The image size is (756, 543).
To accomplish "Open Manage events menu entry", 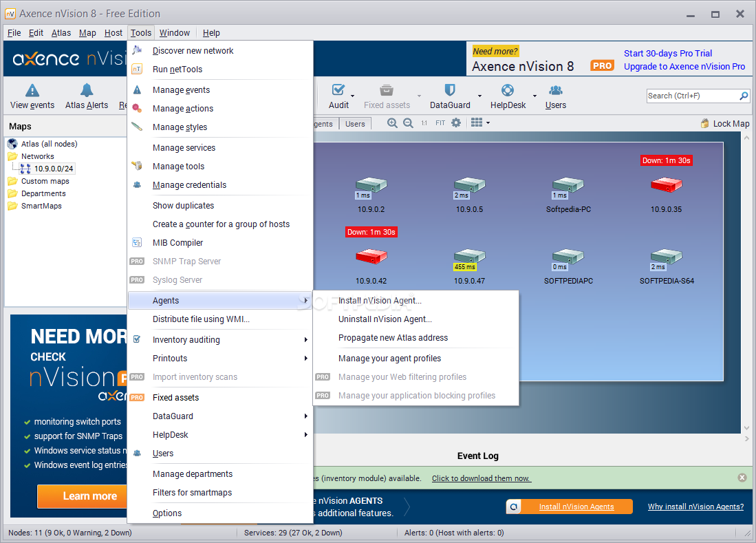I will point(220,89).
